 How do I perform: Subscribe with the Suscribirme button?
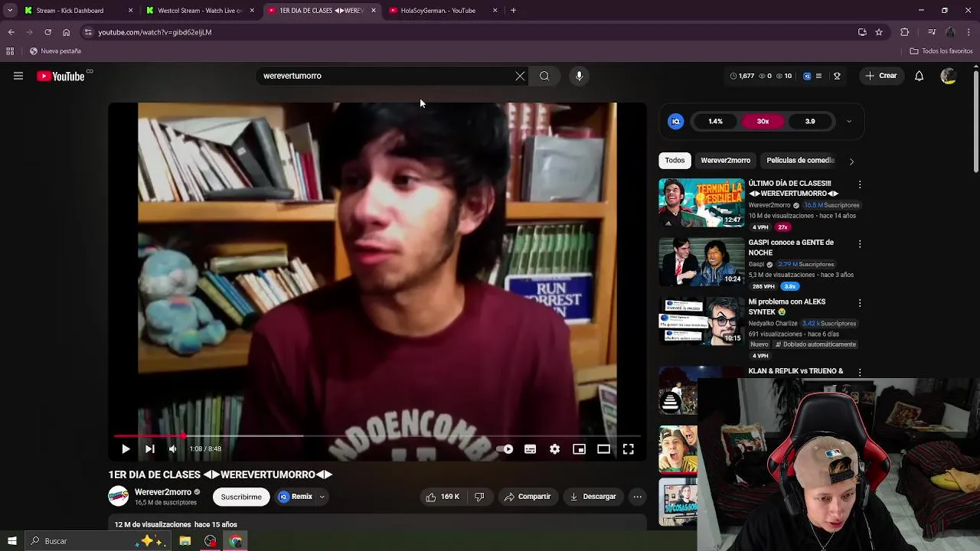(x=241, y=497)
